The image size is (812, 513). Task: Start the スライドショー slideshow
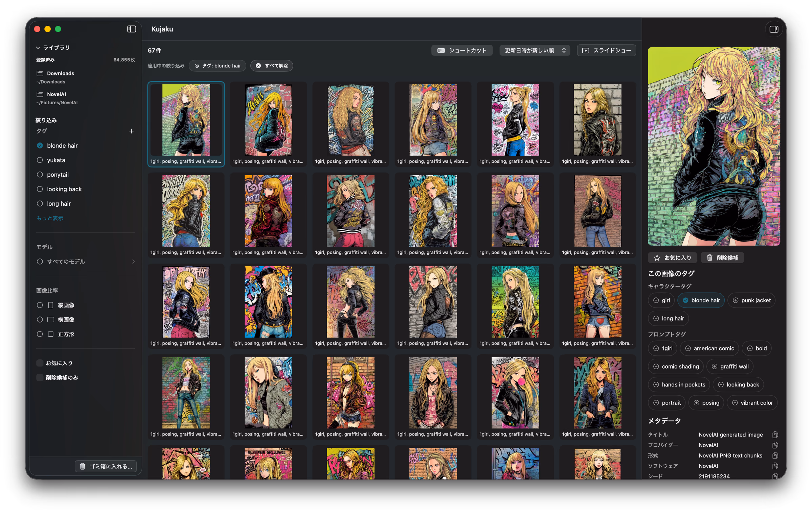[606, 50]
